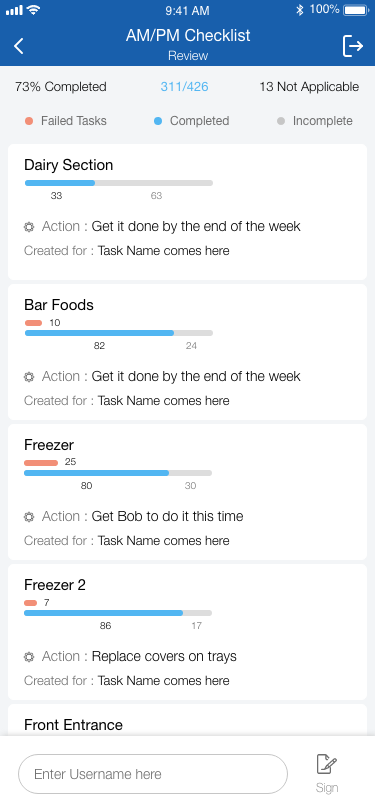Select the Failed Tasks legend filter
Image resolution: width=375 pixels, height=812 pixels.
coord(66,121)
